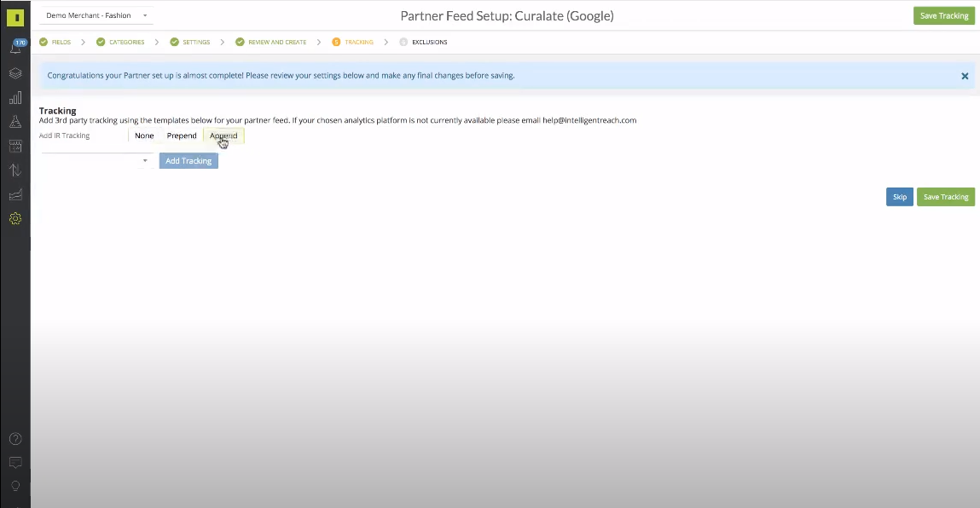
Task: Click the Add Tracking button
Action: click(188, 160)
